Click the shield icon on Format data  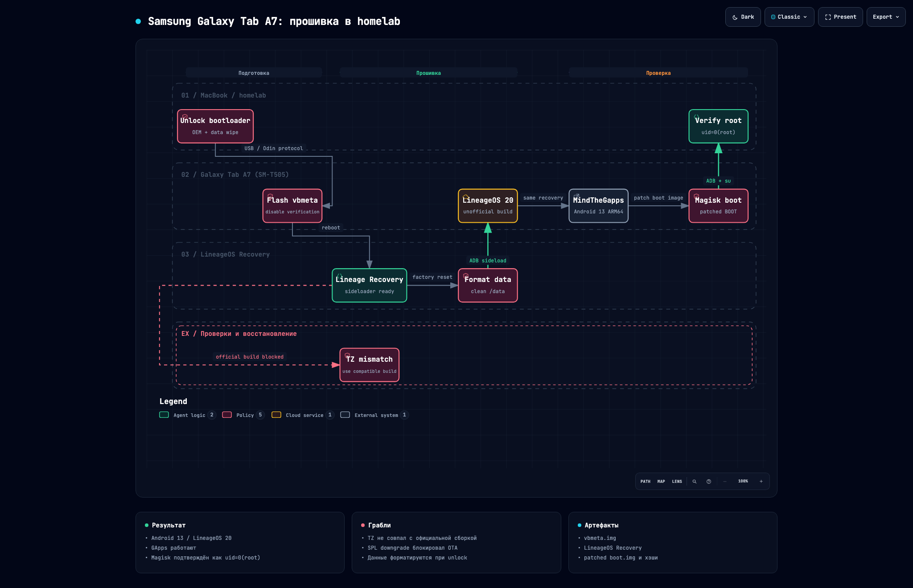pyautogui.click(x=466, y=276)
